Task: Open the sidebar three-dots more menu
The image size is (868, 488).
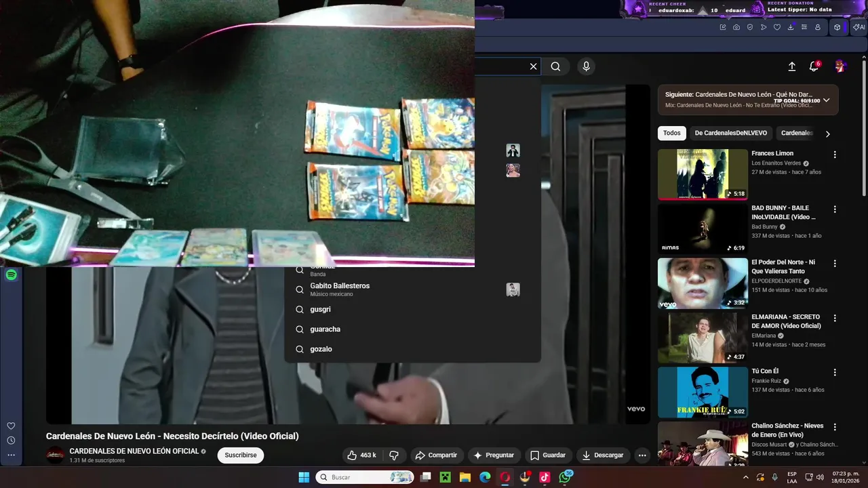Action: click(x=11, y=455)
